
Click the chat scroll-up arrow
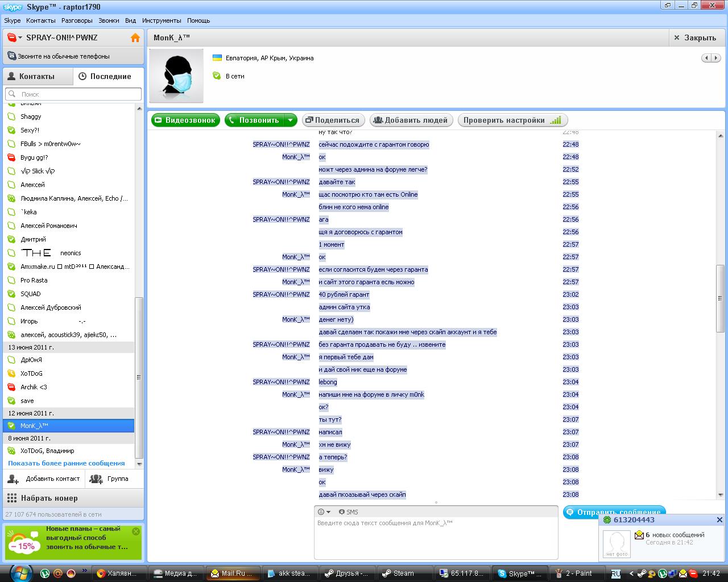(x=721, y=136)
